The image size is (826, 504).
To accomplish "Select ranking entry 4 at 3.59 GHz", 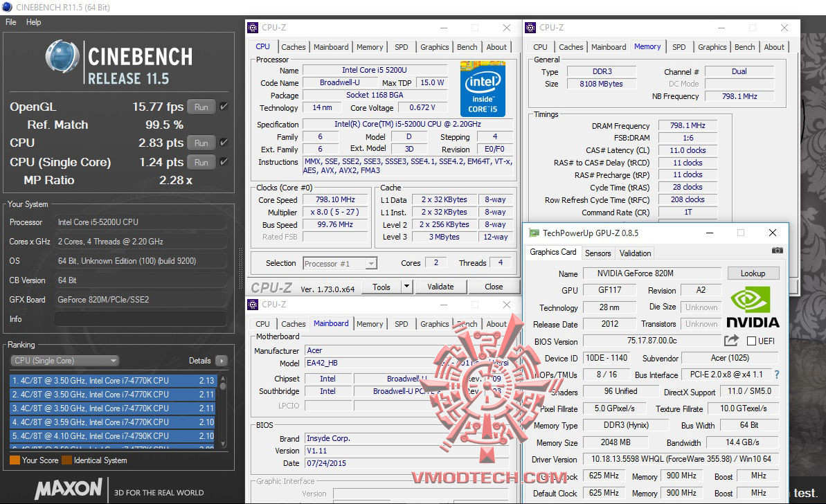I will pyautogui.click(x=113, y=422).
